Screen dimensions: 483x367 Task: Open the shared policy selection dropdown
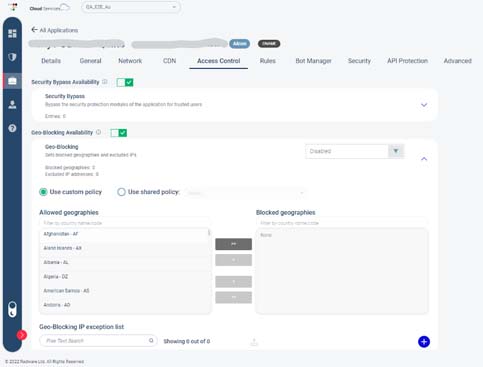pyautogui.click(x=245, y=193)
